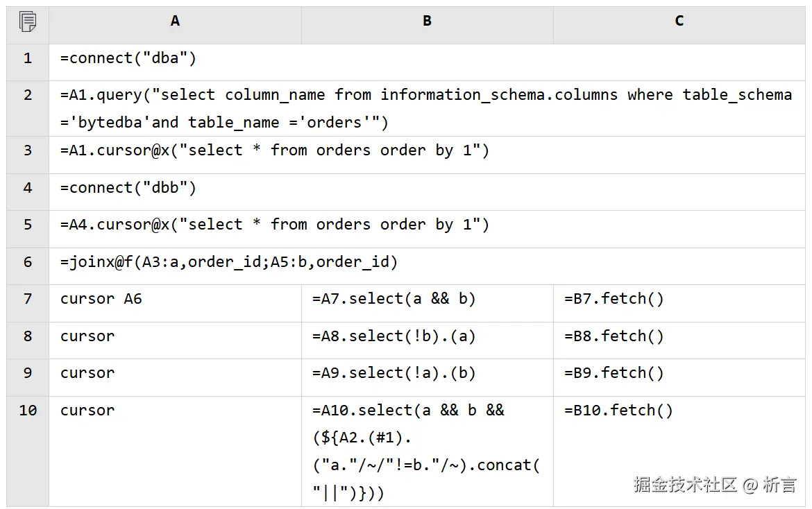812x509 pixels.
Task: Select column A header
Action: 175,21
